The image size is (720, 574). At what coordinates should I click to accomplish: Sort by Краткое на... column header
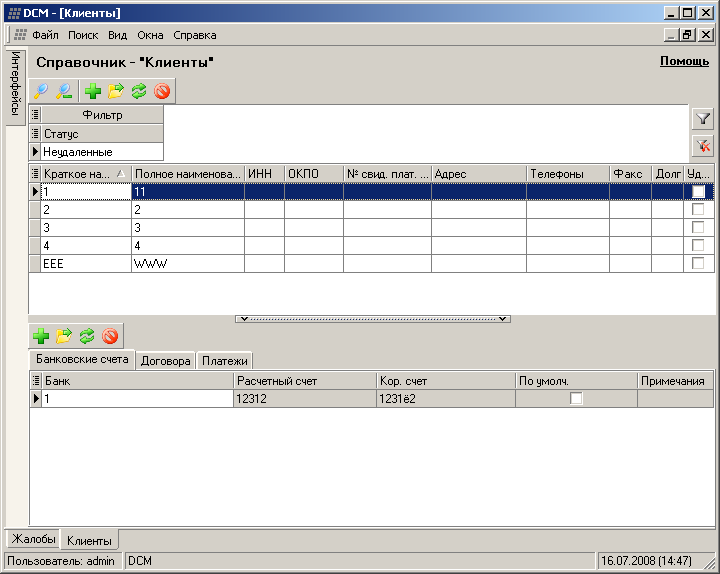(x=86, y=174)
